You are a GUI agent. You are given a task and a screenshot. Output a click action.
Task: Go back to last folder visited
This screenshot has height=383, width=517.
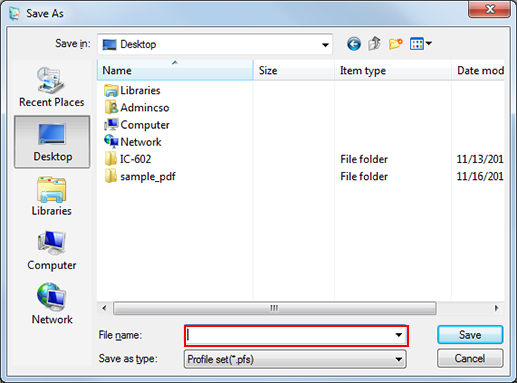[354, 44]
